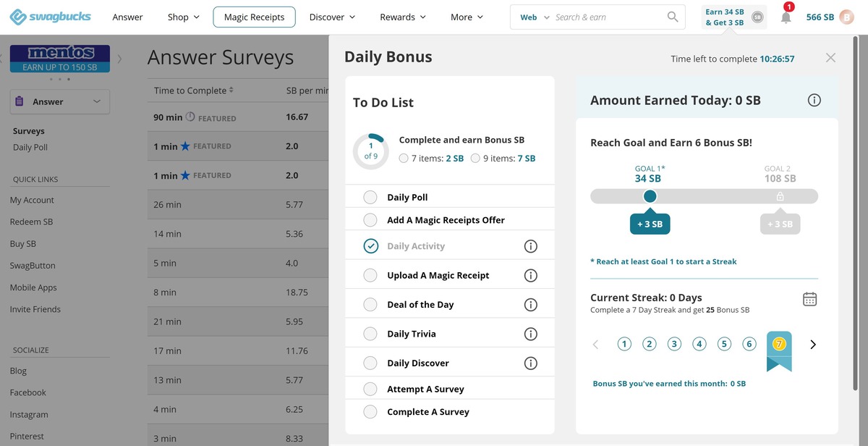The image size is (868, 446).
Task: Open the Discover menu
Action: tap(332, 17)
